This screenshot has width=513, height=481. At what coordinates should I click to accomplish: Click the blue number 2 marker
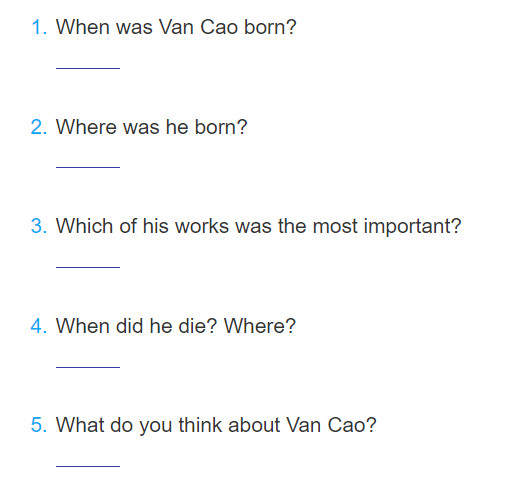coord(39,127)
